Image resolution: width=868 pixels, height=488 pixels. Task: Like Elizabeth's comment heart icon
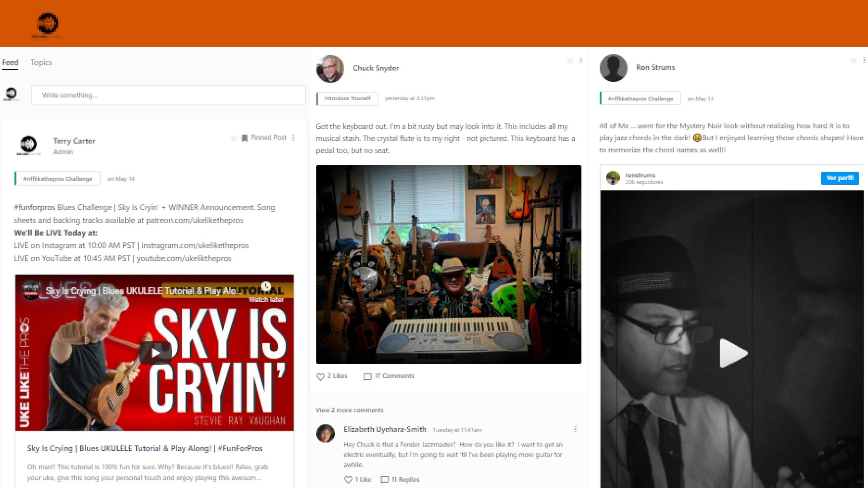coord(348,480)
